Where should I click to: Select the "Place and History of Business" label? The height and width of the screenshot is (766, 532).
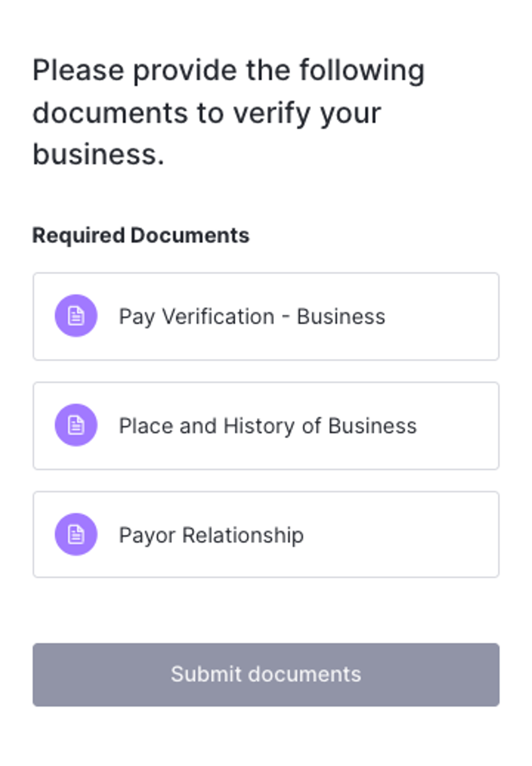click(x=268, y=426)
